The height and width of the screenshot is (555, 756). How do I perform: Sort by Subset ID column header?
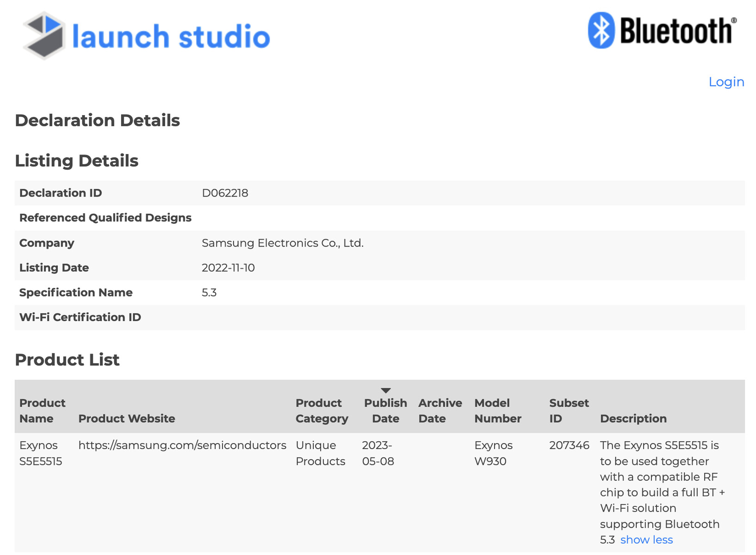pos(569,411)
